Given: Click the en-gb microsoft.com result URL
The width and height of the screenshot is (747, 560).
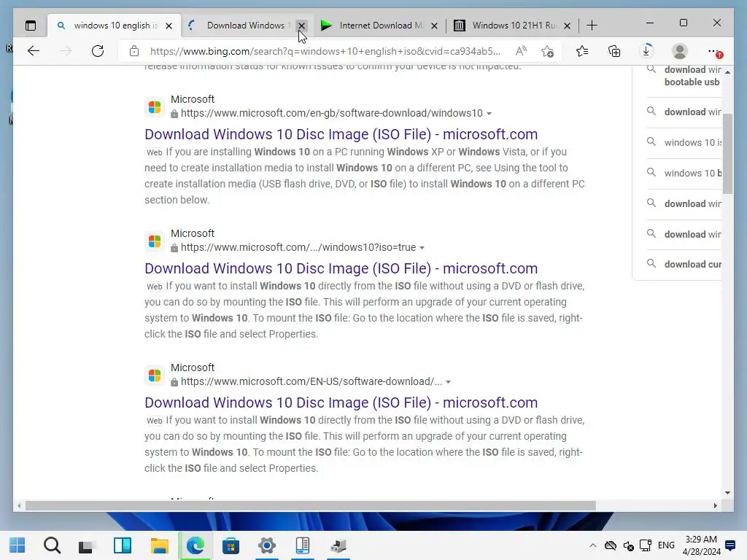Looking at the screenshot, I should 332,113.
